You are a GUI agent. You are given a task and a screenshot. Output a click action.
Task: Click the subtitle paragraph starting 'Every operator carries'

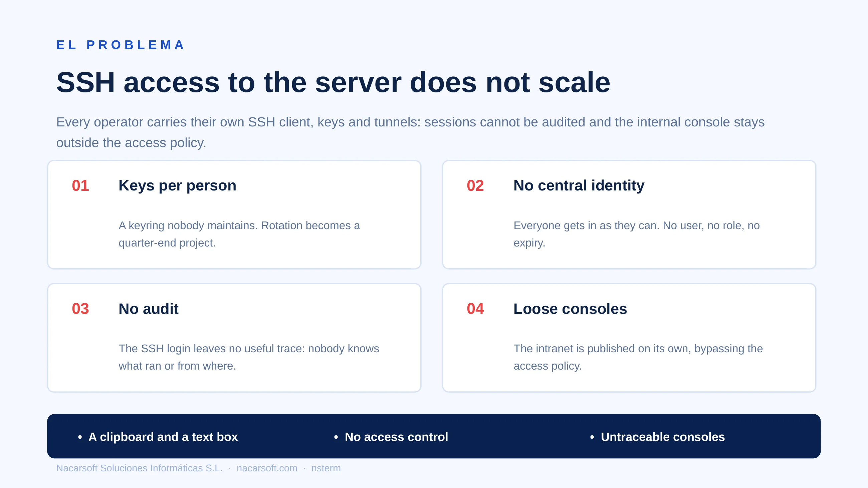[x=410, y=132]
